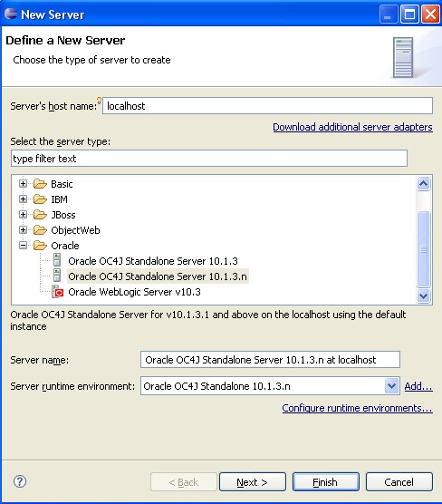The height and width of the screenshot is (504, 442).
Task: Click the Oracle WebLogic Server red icon
Action: 57,292
